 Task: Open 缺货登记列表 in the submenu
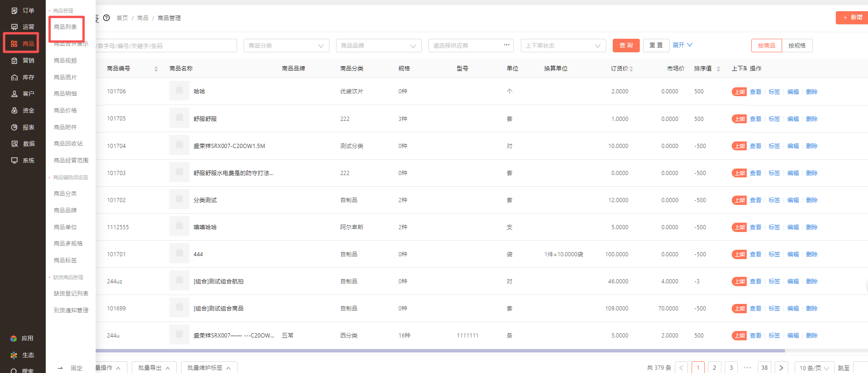coord(71,294)
